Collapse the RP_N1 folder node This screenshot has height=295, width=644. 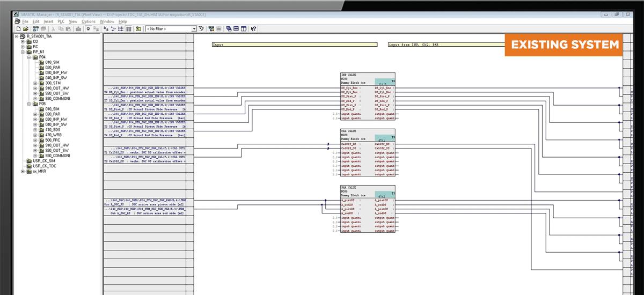pos(23,52)
